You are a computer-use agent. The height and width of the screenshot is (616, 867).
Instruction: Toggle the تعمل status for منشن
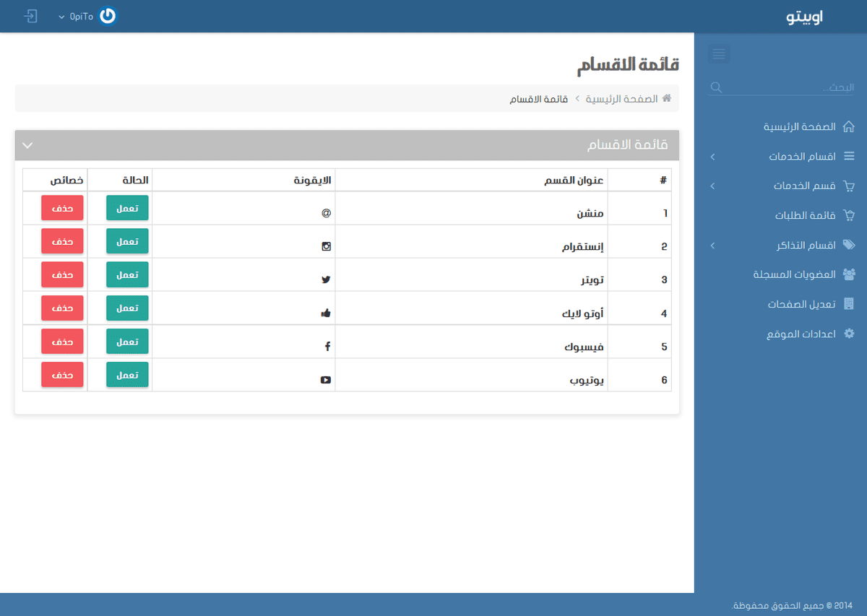tap(127, 208)
